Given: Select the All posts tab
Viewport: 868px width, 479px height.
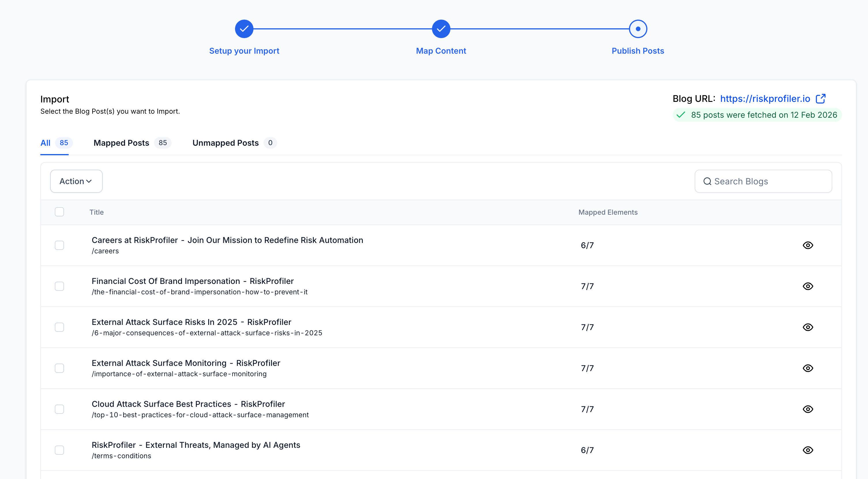Looking at the screenshot, I should [46, 143].
